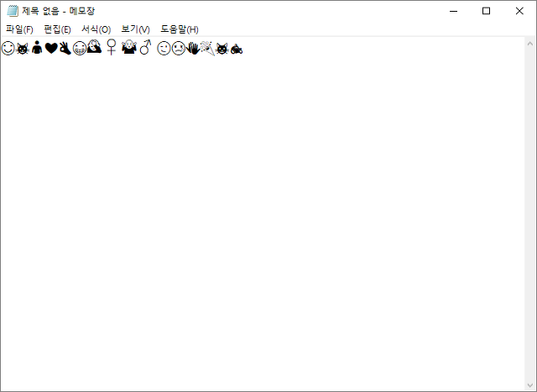Click the grinning teeth face emoji
537x392 pixels.
(x=80, y=49)
